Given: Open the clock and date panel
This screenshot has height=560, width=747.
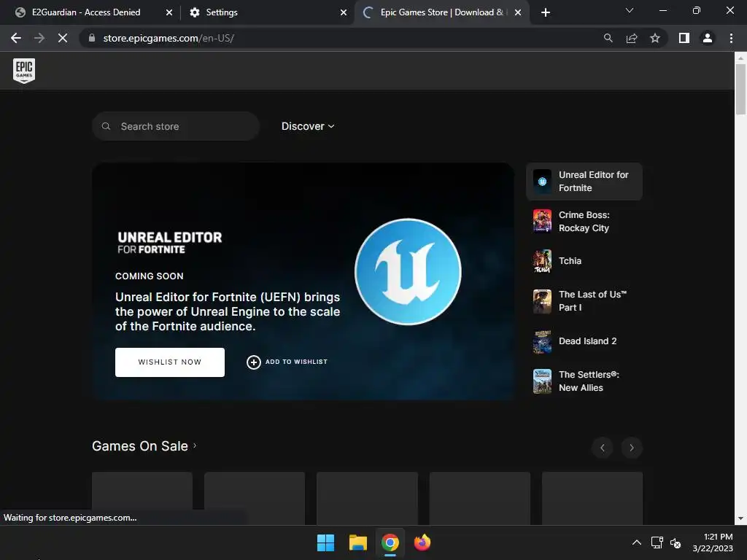Looking at the screenshot, I should pyautogui.click(x=713, y=542).
